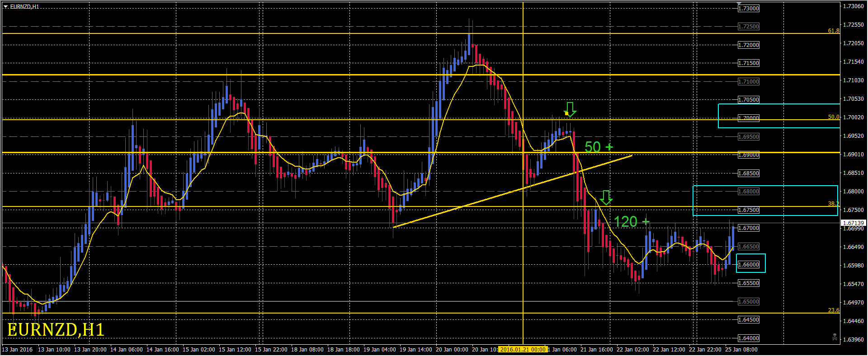The width and height of the screenshot is (868, 356).
Task: Select the 50.0 Fibonacci level label
Action: [834, 117]
